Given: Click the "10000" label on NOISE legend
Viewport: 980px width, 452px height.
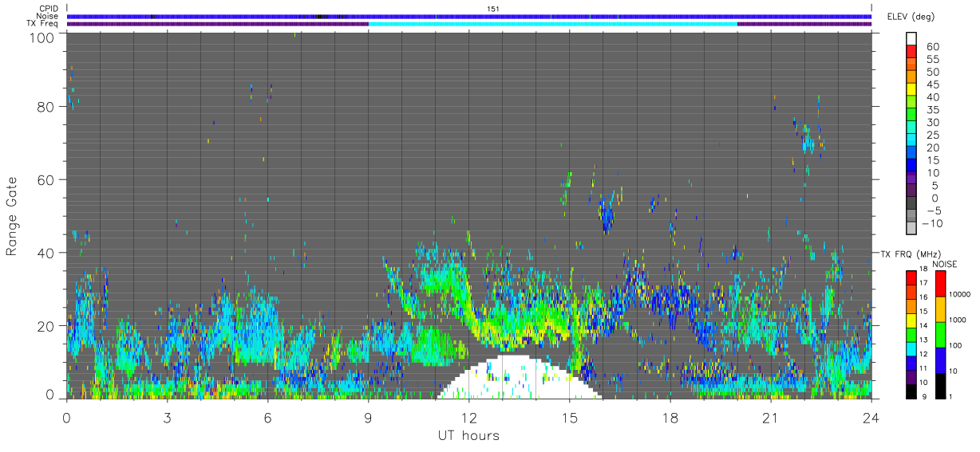Looking at the screenshot, I should click(x=959, y=294).
